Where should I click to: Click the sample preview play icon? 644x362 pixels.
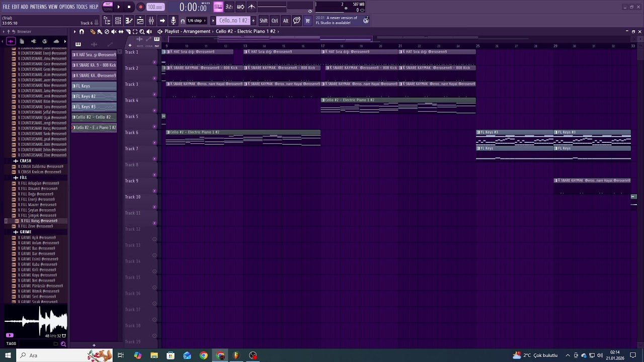point(10,335)
